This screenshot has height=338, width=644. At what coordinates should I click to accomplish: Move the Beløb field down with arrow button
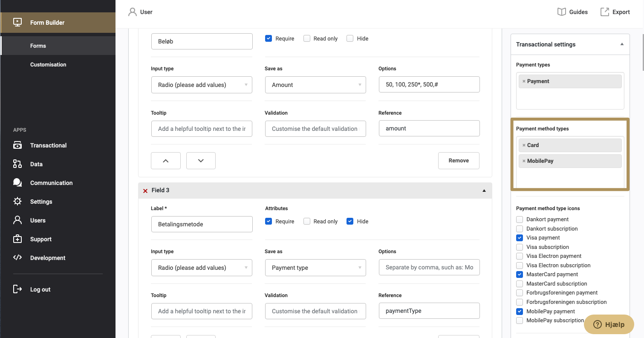point(201,161)
